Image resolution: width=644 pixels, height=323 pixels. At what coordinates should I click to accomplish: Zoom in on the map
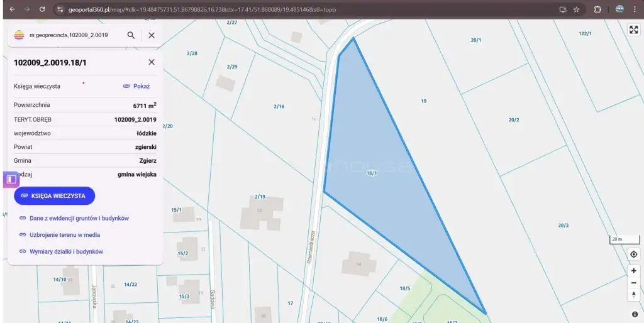[x=633, y=270]
